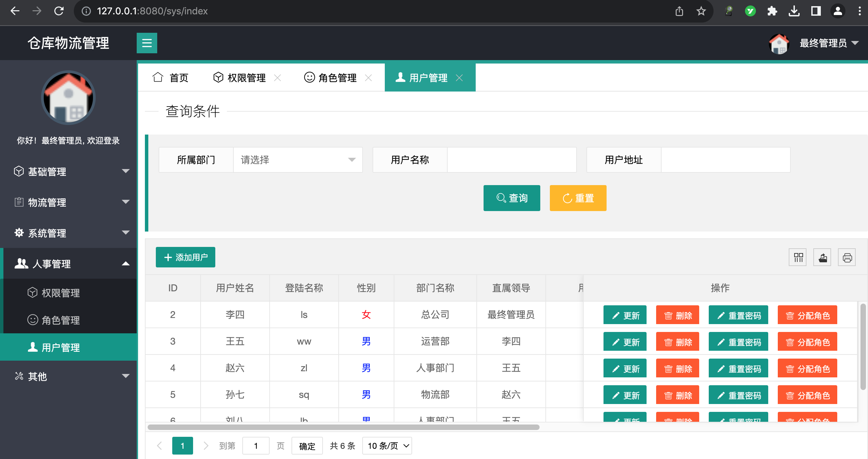Select the 用户管理 tab
868x459 pixels.
pos(428,78)
